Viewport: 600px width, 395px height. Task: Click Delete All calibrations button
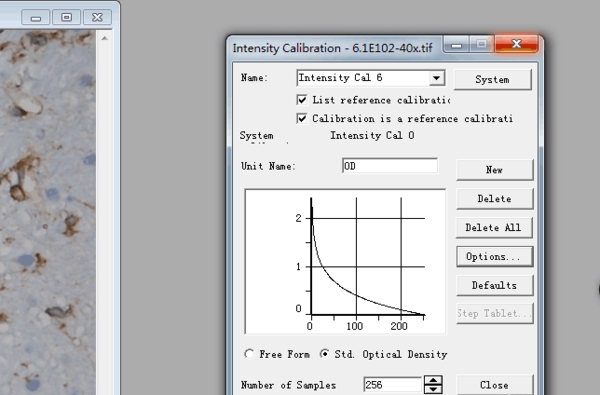pos(494,228)
